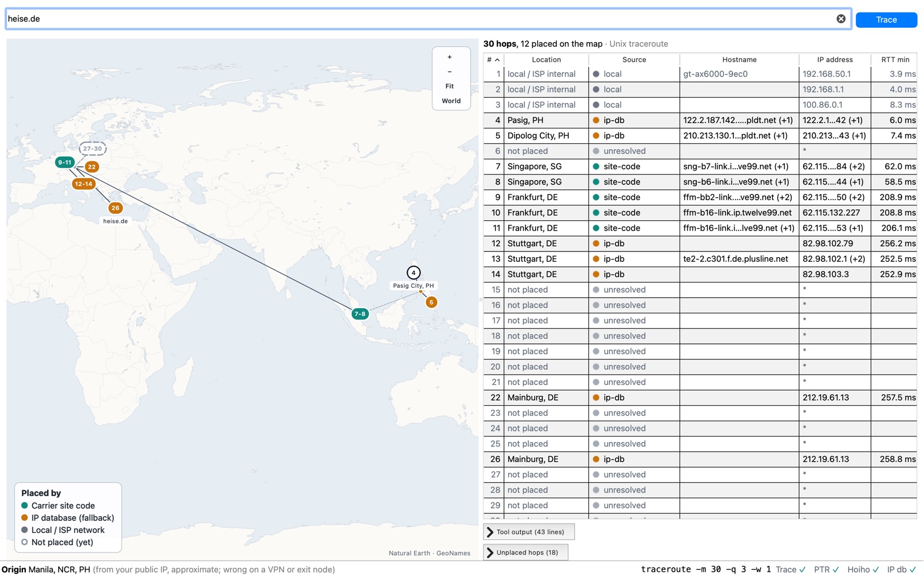Image resolution: width=924 pixels, height=578 pixels.
Task: Select map marker 5 in the Philippines
Action: pos(431,302)
